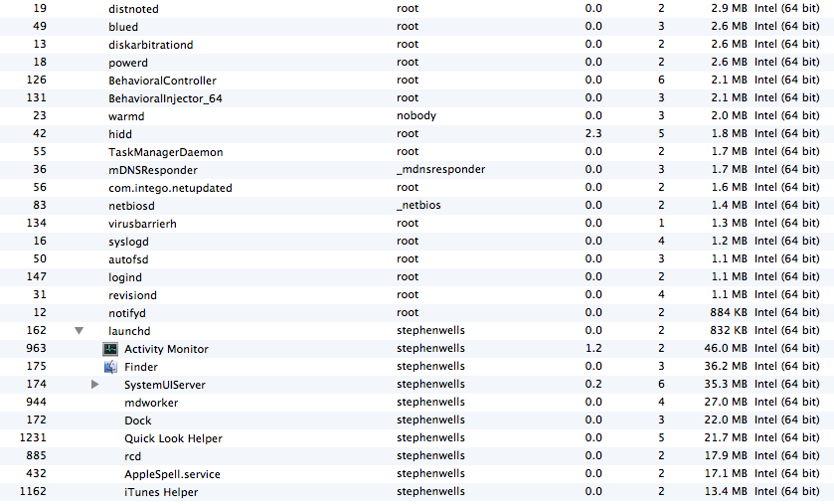Click PID 126 in the list
Viewport: 834px width, 504px height.
(36, 80)
